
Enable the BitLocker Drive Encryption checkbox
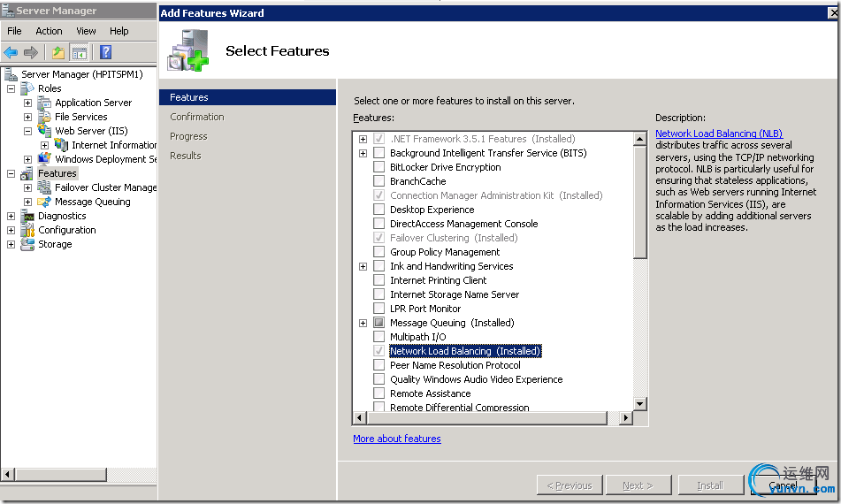pos(378,167)
